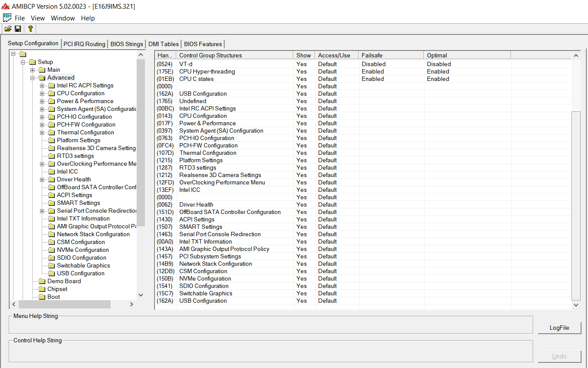Switch to PCI IRQ Routing tab
This screenshot has width=588, height=368.
pos(84,44)
